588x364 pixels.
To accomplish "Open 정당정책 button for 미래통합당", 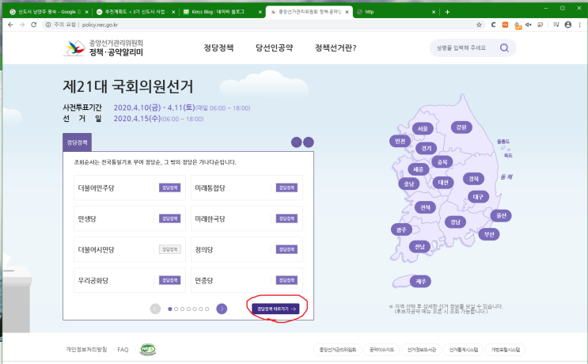I will (x=286, y=188).
